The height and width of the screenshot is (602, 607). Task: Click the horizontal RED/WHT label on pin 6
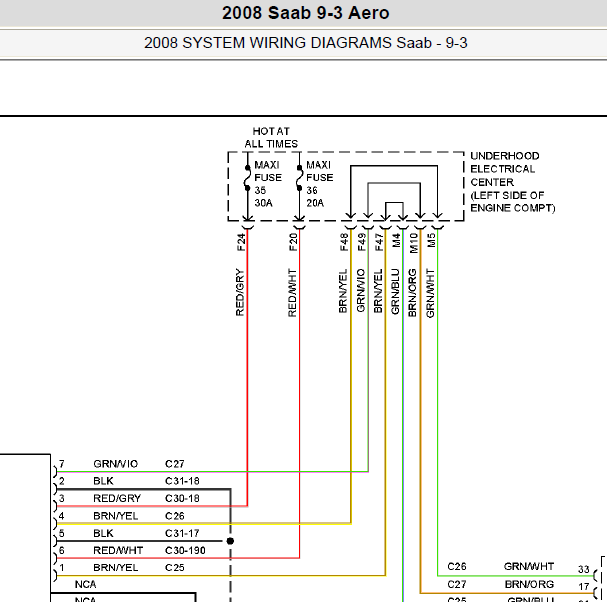coord(118,550)
